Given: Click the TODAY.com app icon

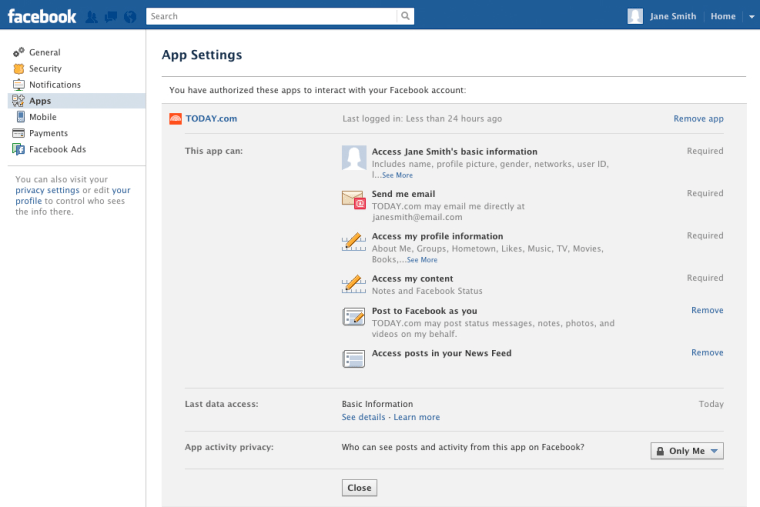Looking at the screenshot, I should click(175, 119).
